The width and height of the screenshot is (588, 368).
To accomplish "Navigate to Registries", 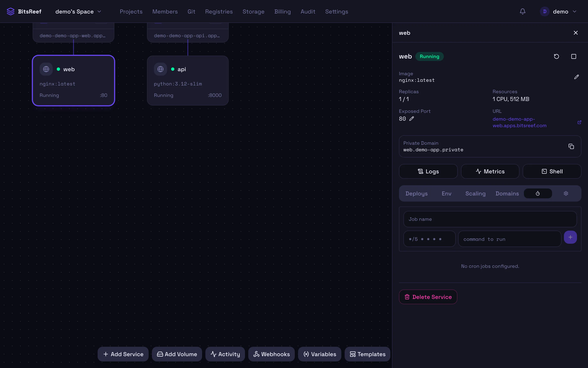I will [219, 11].
